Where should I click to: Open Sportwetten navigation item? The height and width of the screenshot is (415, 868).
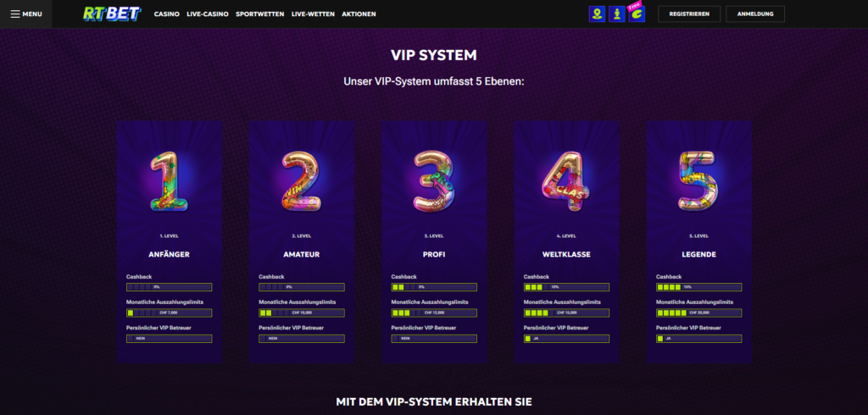tap(260, 14)
